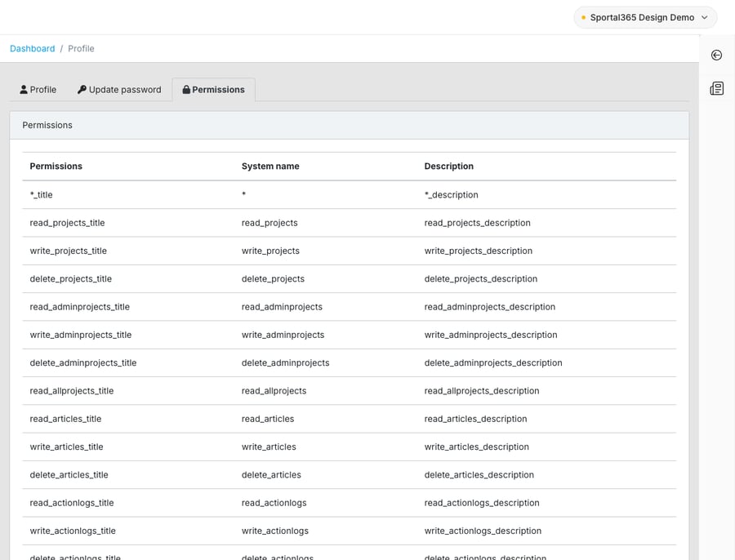Viewport: 735px width, 560px height.
Task: Click the Permissions panel header
Action: [x=350, y=125]
